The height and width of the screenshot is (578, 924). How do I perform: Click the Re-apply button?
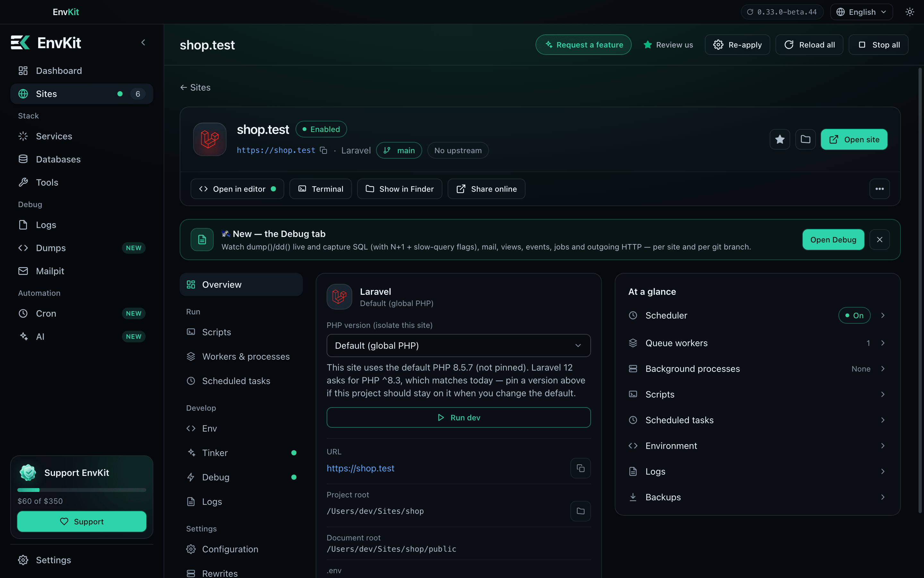[737, 45]
